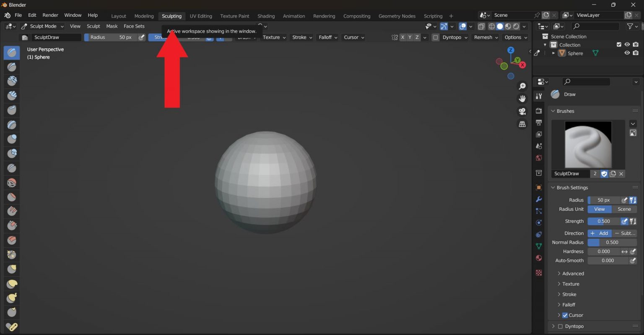Open the Sculpt Mode dropdown
The width and height of the screenshot is (644, 335).
[x=42, y=26]
